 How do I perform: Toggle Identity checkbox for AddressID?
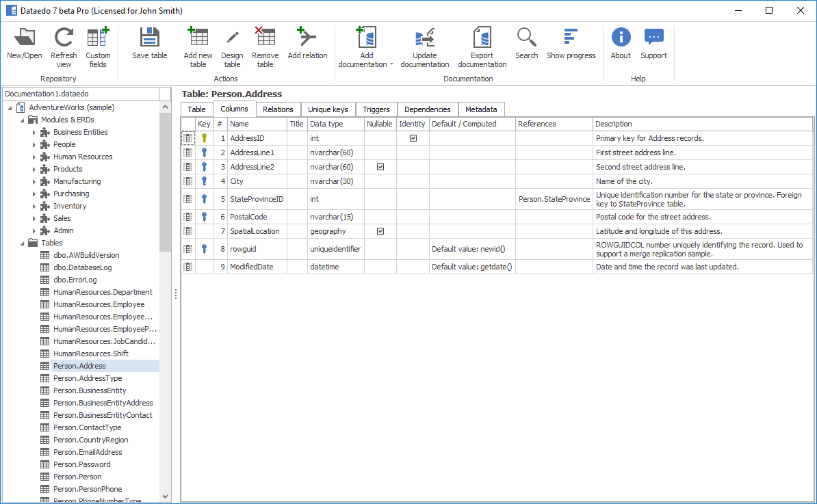pos(413,138)
